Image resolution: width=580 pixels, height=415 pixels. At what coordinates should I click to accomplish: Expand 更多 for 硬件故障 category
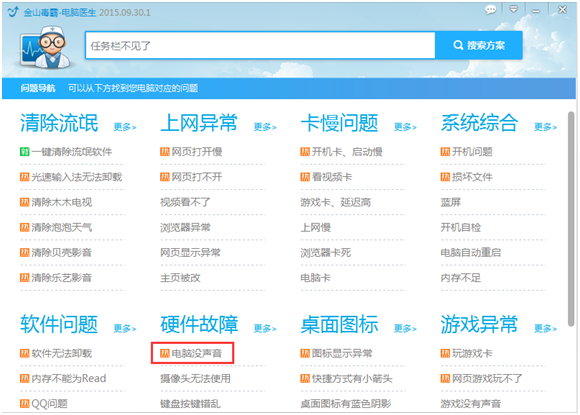(265, 328)
